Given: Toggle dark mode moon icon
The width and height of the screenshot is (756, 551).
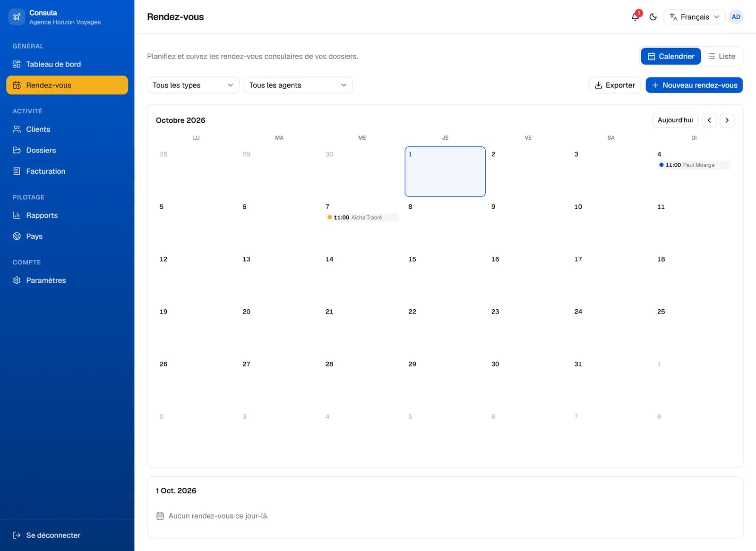Looking at the screenshot, I should tap(653, 17).
